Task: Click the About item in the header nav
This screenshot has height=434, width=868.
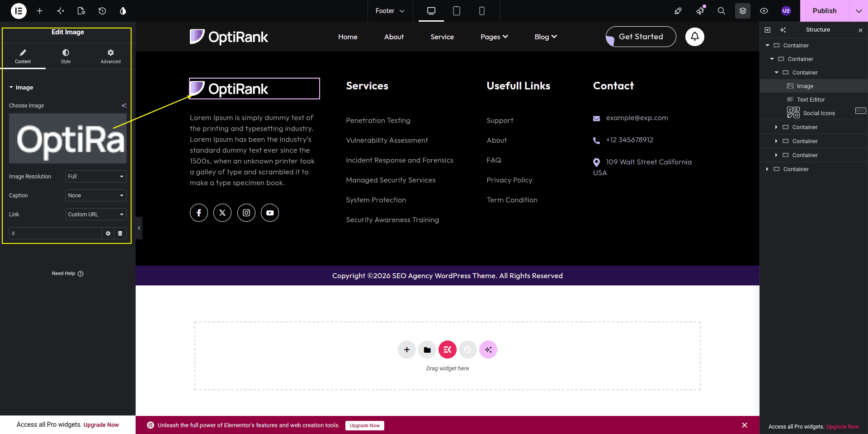Action: click(394, 37)
